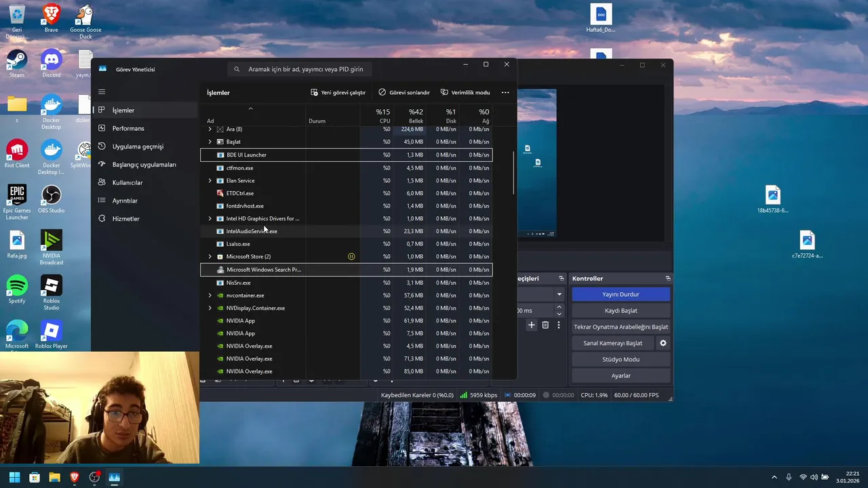Screen dimensions: 868x488
Task: Open Roblox Studio desktop icon
Action: 51,293
